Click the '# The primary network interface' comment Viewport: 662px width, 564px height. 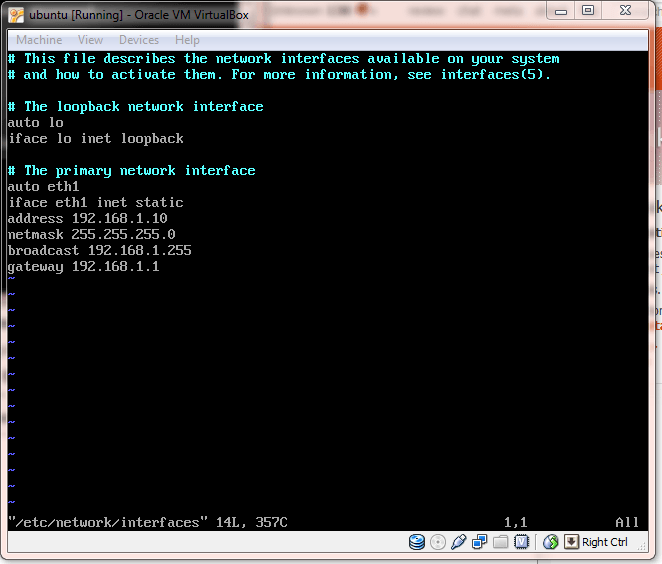(132, 171)
